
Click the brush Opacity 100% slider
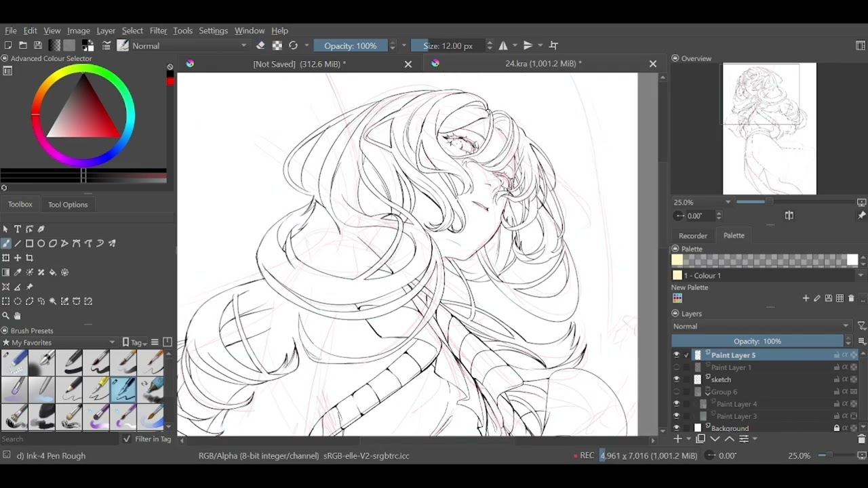tap(351, 45)
